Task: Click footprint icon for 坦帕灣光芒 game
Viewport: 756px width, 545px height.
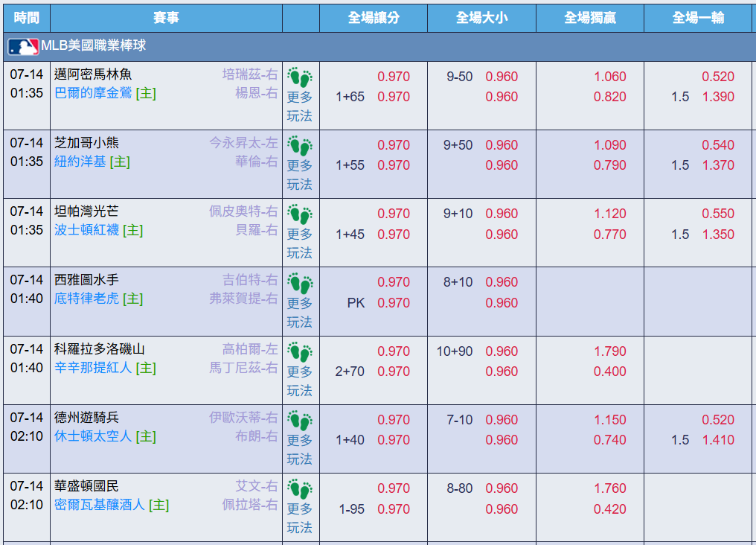Action: (300, 214)
